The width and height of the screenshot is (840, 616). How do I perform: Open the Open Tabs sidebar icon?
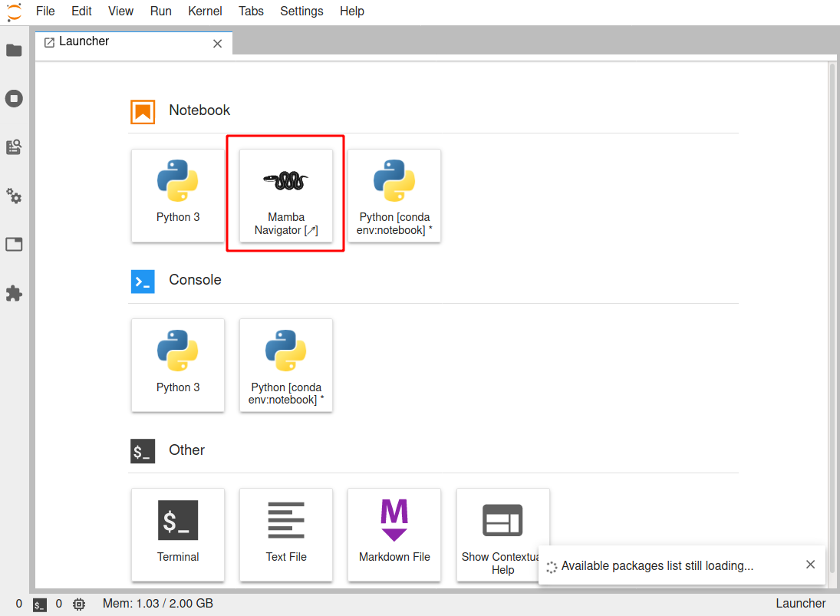(14, 245)
